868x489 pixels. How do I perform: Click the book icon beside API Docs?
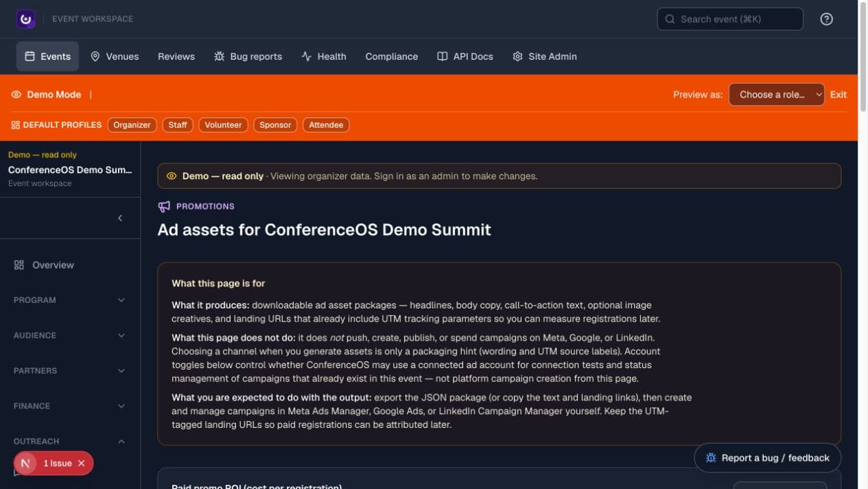click(x=443, y=56)
